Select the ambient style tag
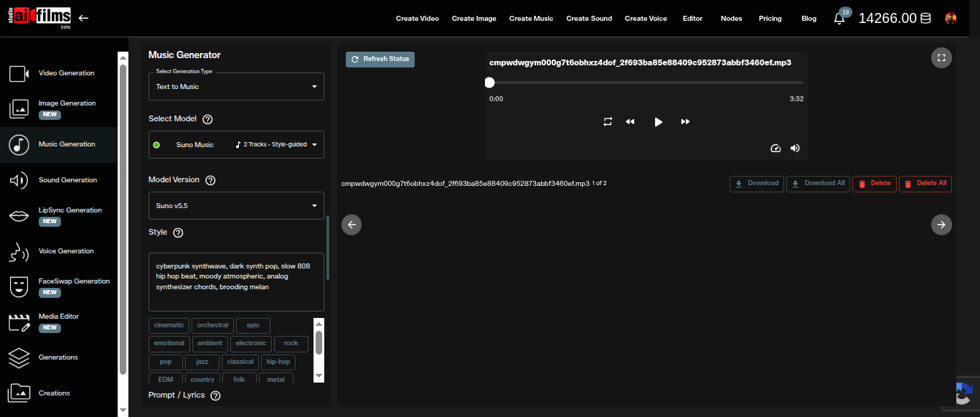This screenshot has width=980, height=417. click(210, 344)
